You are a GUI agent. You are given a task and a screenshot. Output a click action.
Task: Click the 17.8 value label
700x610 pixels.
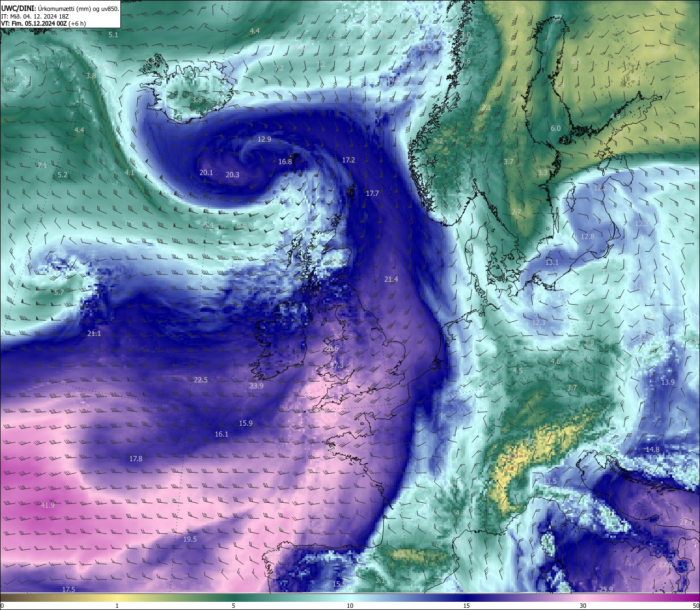coord(136,459)
